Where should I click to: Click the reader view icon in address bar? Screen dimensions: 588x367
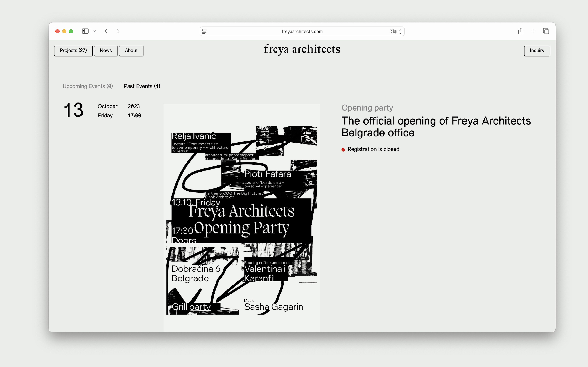[x=205, y=31]
